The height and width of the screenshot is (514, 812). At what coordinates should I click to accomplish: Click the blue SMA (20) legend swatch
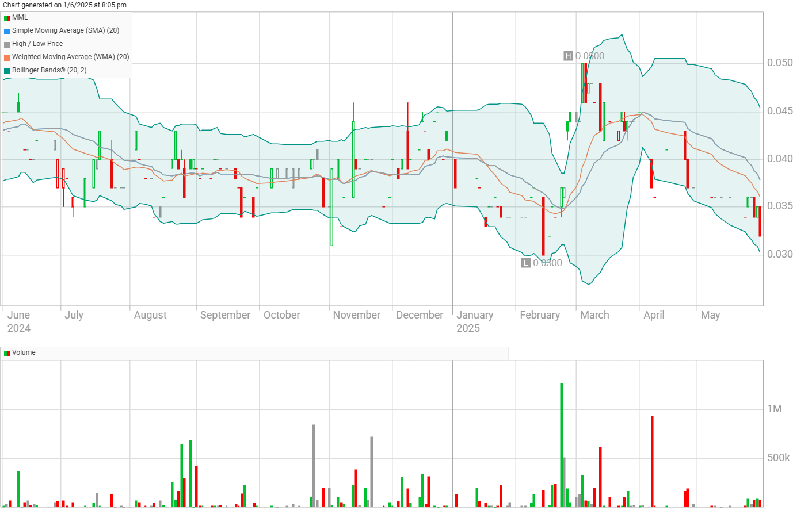pyautogui.click(x=7, y=31)
